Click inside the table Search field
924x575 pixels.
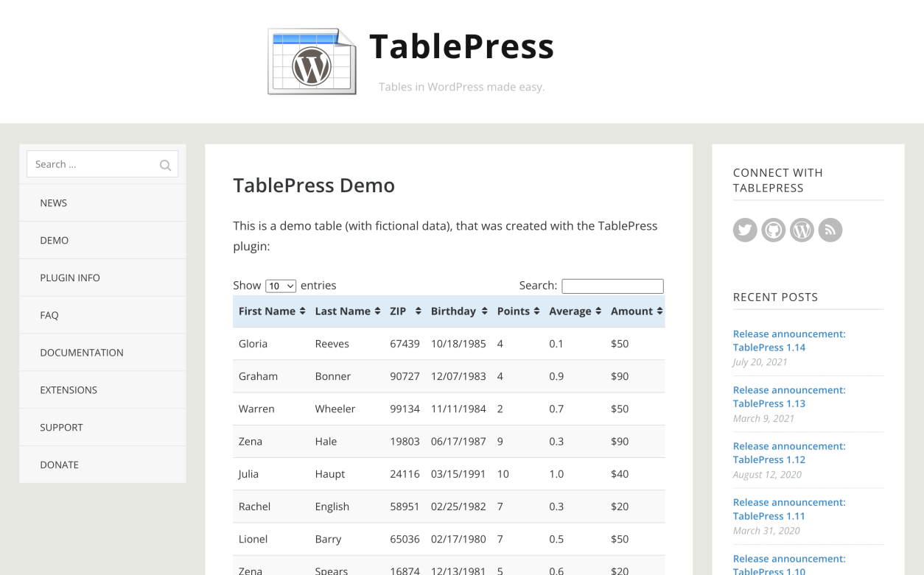click(612, 286)
